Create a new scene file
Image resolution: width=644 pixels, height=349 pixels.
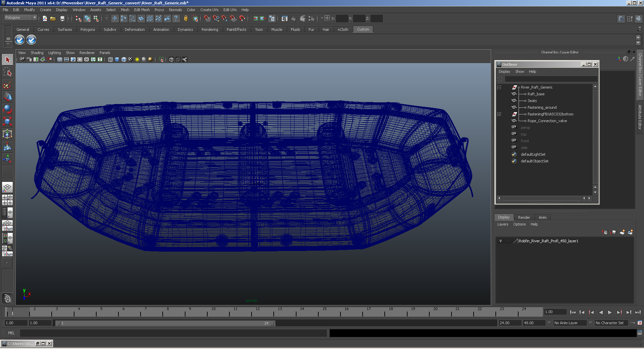45,18
